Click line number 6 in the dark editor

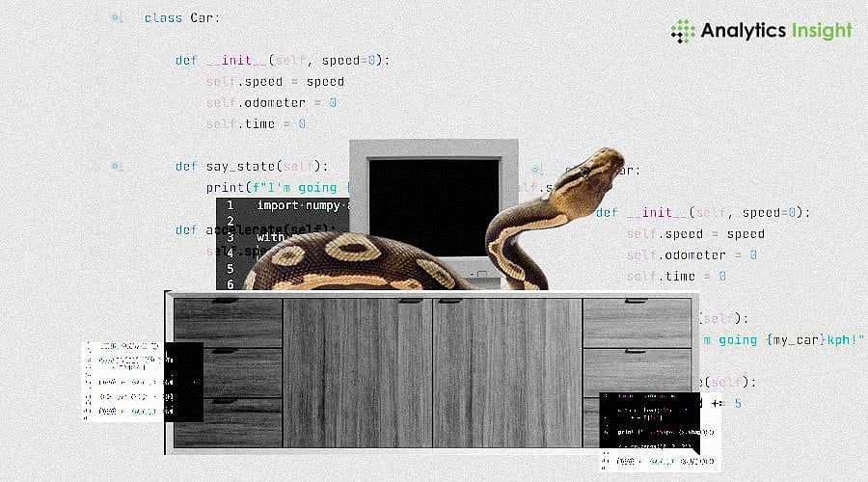(230, 284)
